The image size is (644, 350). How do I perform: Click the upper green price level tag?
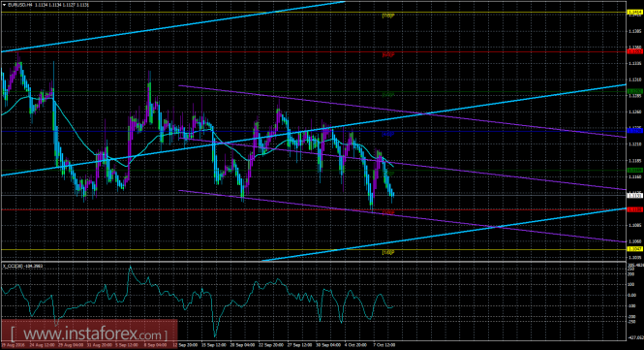coord(635,91)
